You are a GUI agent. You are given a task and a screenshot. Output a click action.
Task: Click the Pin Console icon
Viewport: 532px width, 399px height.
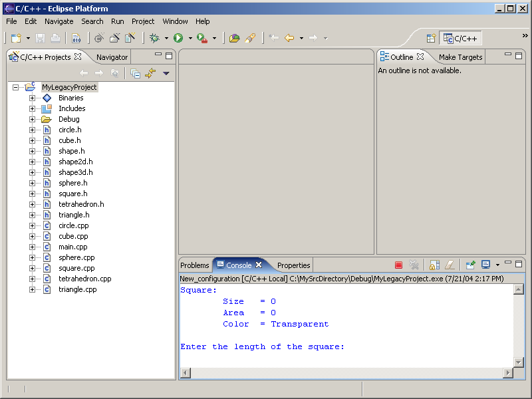pyautogui.click(x=470, y=265)
